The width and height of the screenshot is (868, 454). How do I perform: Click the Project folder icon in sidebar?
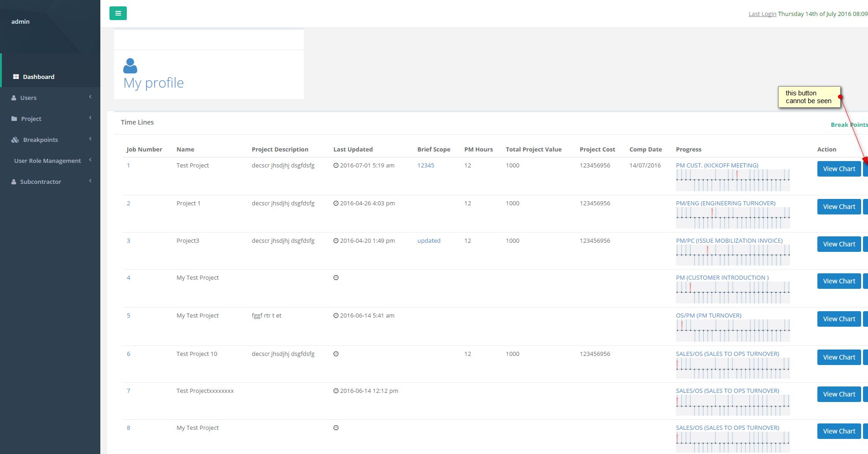14,119
